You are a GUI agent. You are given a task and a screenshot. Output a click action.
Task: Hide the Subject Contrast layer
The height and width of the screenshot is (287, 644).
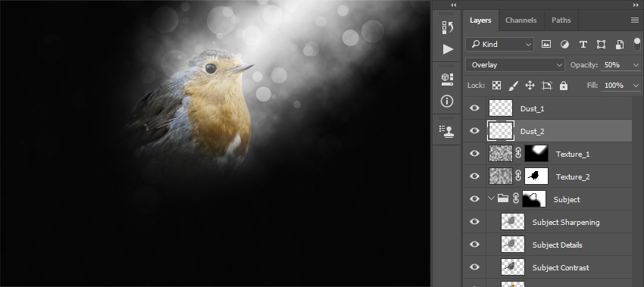[x=474, y=267]
